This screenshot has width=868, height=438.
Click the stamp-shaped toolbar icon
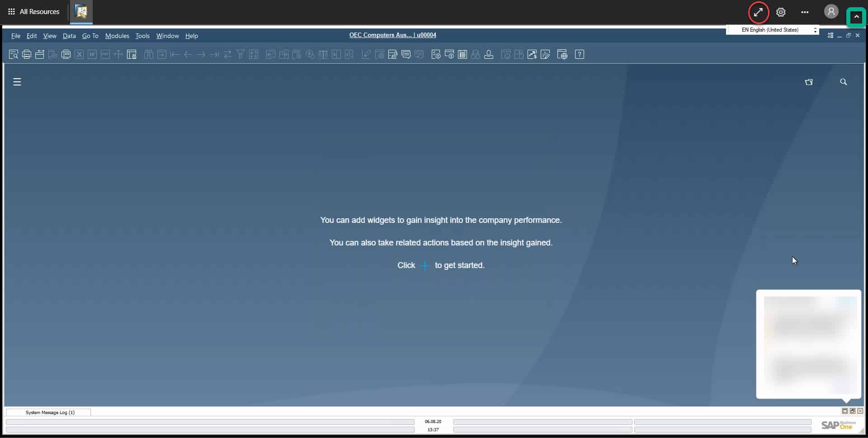click(x=489, y=55)
